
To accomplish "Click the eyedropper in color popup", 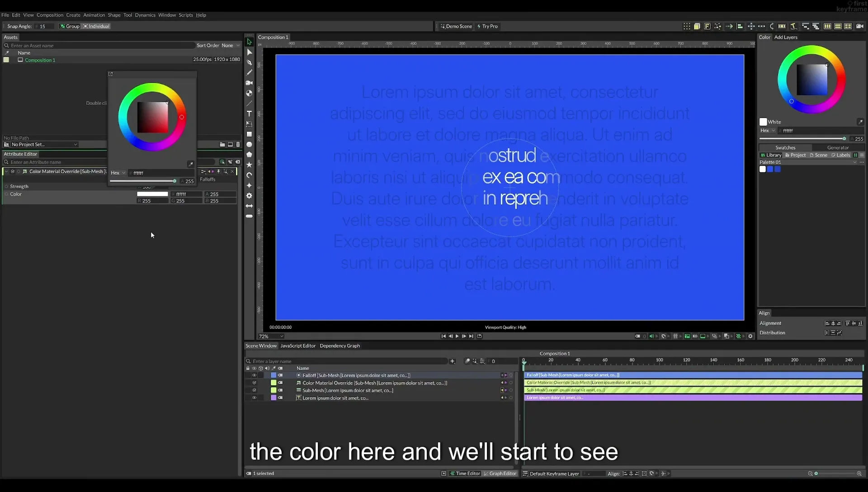I will point(190,164).
